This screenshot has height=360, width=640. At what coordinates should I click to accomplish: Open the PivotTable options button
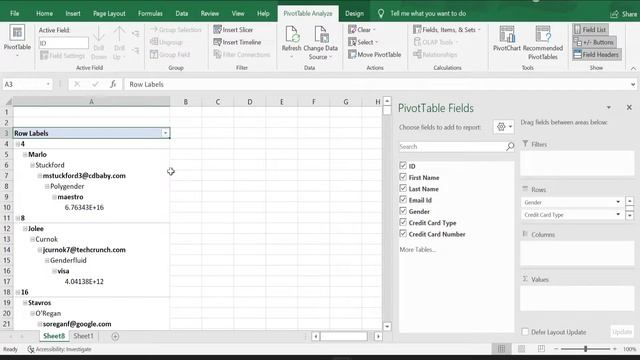(x=17, y=41)
